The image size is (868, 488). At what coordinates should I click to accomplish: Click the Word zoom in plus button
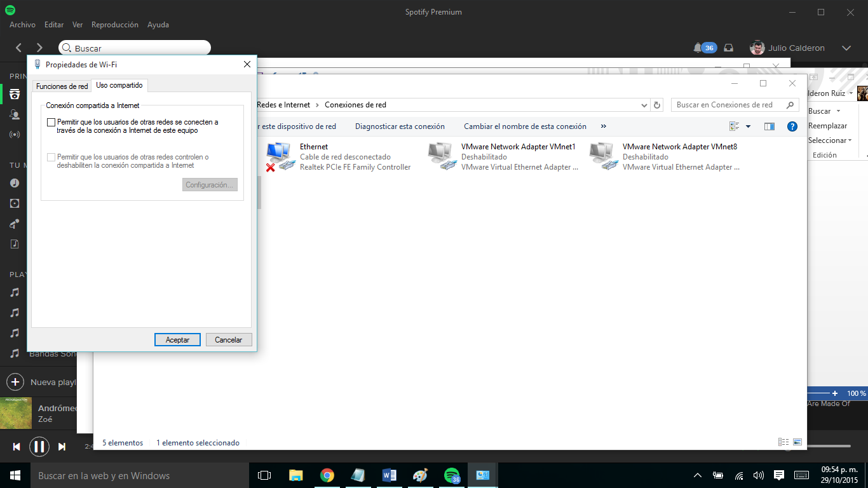click(x=834, y=393)
